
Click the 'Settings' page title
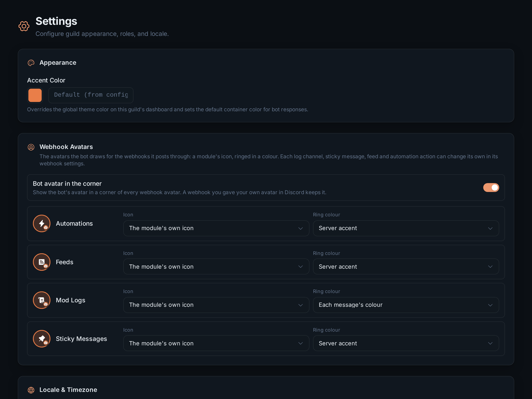click(56, 21)
